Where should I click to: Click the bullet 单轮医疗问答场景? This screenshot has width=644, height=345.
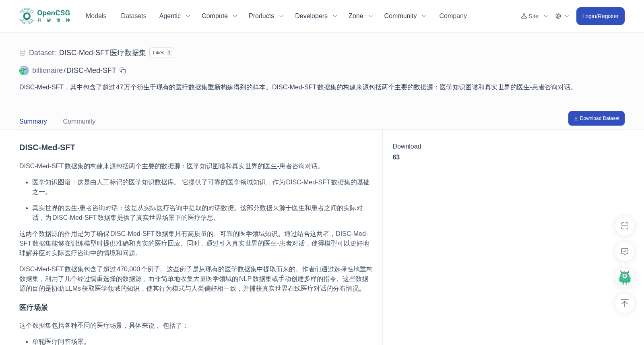pyautogui.click(x=60, y=341)
